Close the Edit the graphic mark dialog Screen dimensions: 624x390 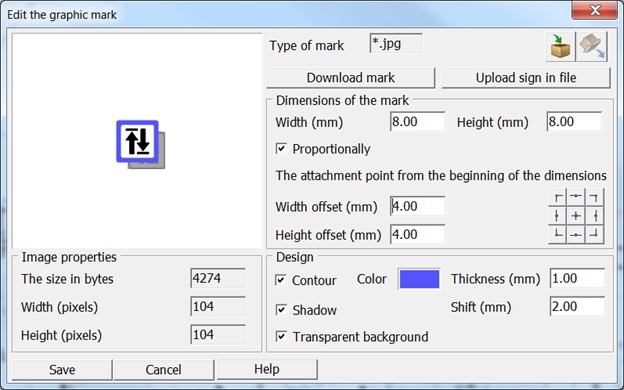click(x=595, y=10)
